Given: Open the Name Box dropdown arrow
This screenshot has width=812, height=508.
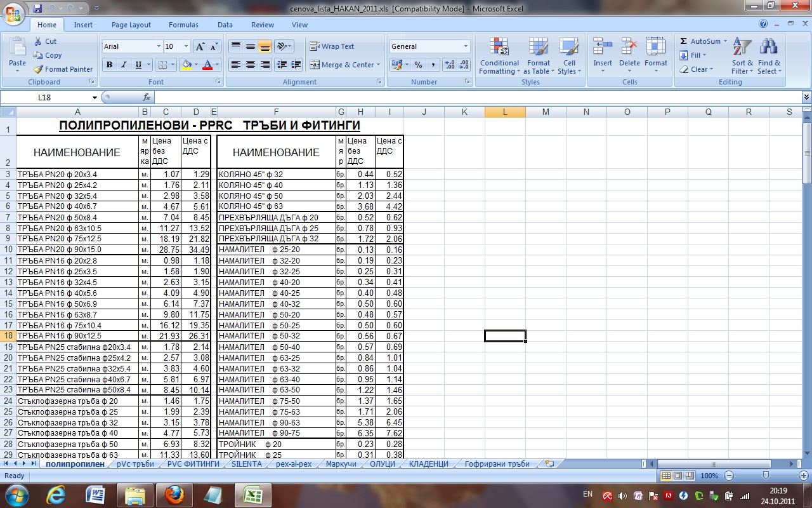Looking at the screenshot, I should pos(95,97).
